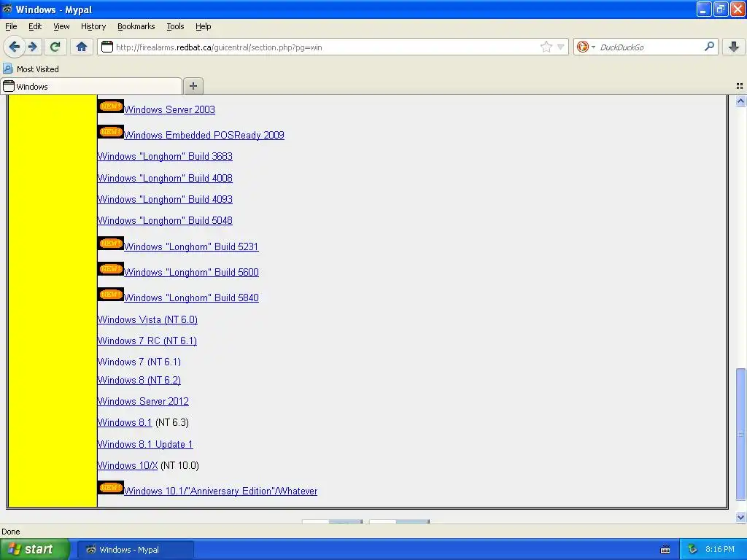Viewport: 747px width, 560px height.
Task: Click the page scrollbar down arrow
Action: pyautogui.click(x=740, y=517)
